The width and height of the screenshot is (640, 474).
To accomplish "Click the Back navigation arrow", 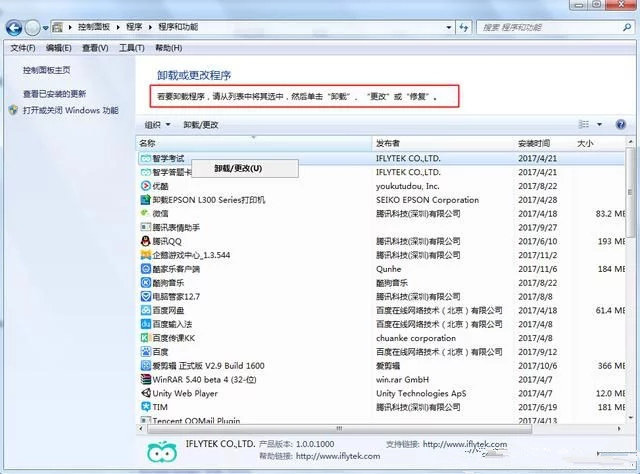I will [14, 28].
